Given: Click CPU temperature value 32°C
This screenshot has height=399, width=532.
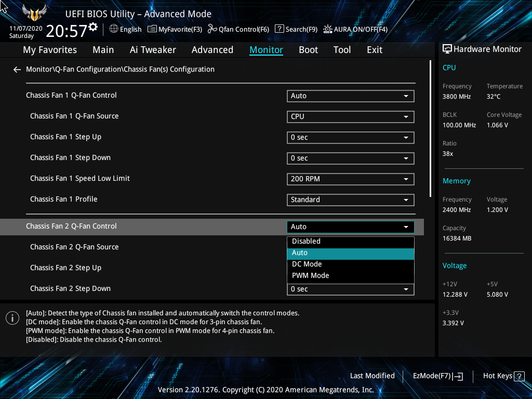Looking at the screenshot, I should [494, 97].
